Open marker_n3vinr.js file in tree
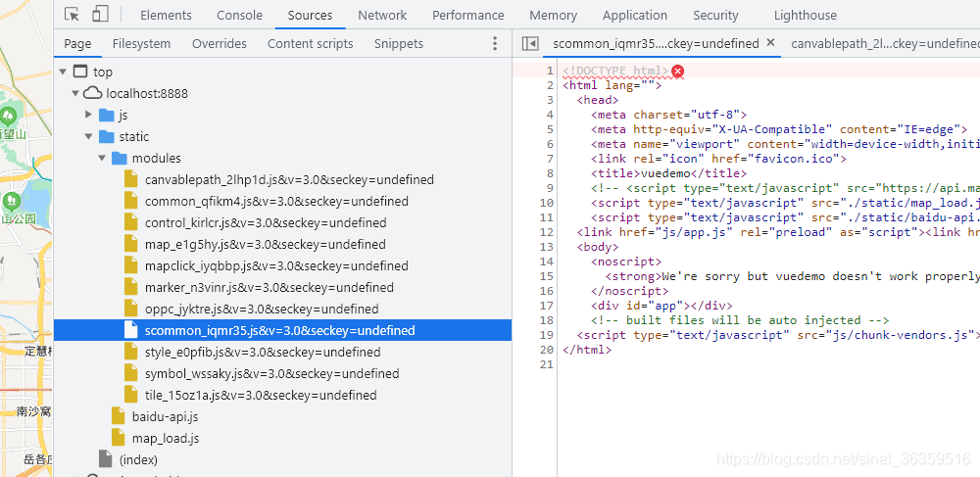This screenshot has height=477, width=980. tap(269, 287)
